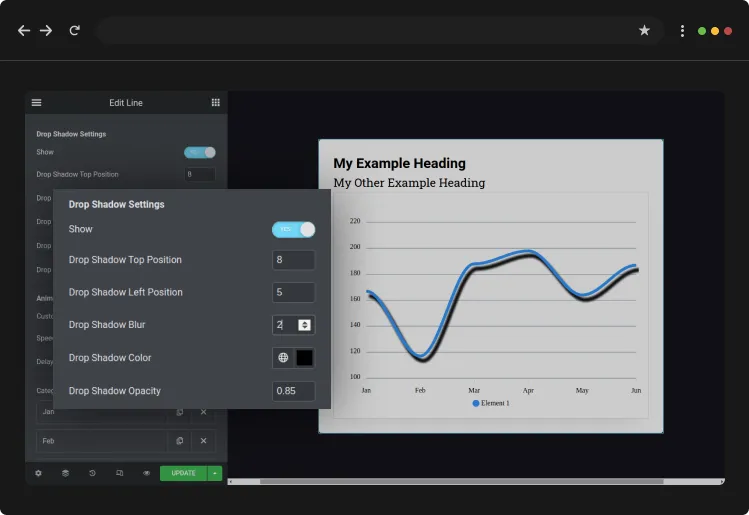Click the Edit Line panel title

[x=126, y=103]
